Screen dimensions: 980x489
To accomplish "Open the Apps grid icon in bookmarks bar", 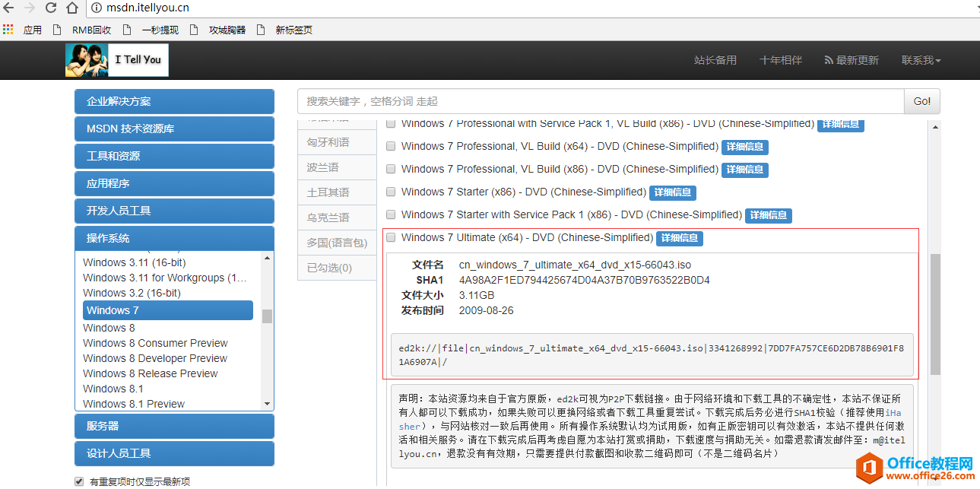I will pos(8,30).
